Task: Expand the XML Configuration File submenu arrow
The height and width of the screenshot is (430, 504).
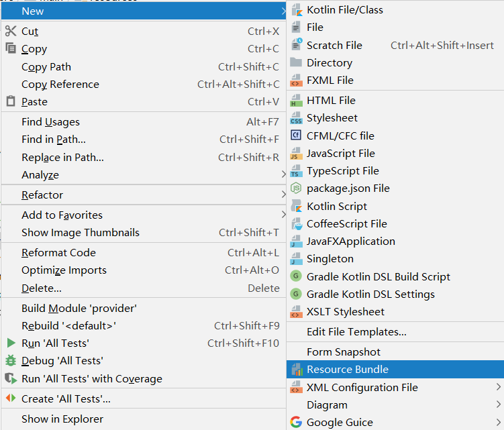Action: coord(499,387)
